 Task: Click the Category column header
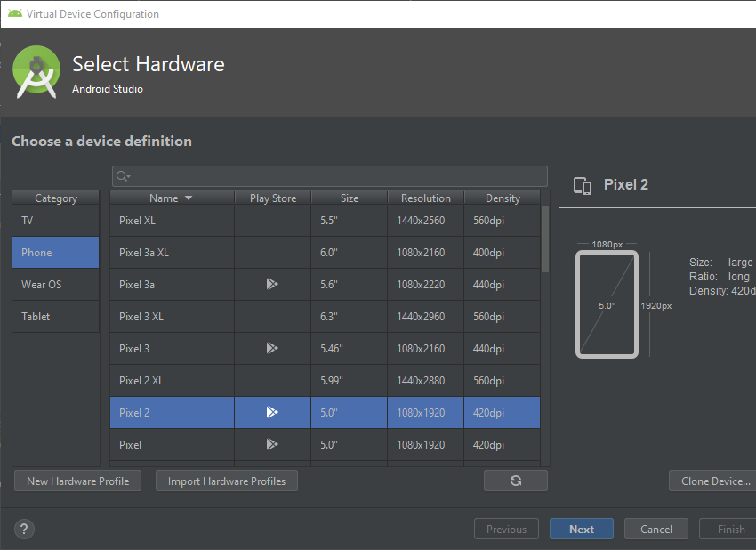pos(56,198)
